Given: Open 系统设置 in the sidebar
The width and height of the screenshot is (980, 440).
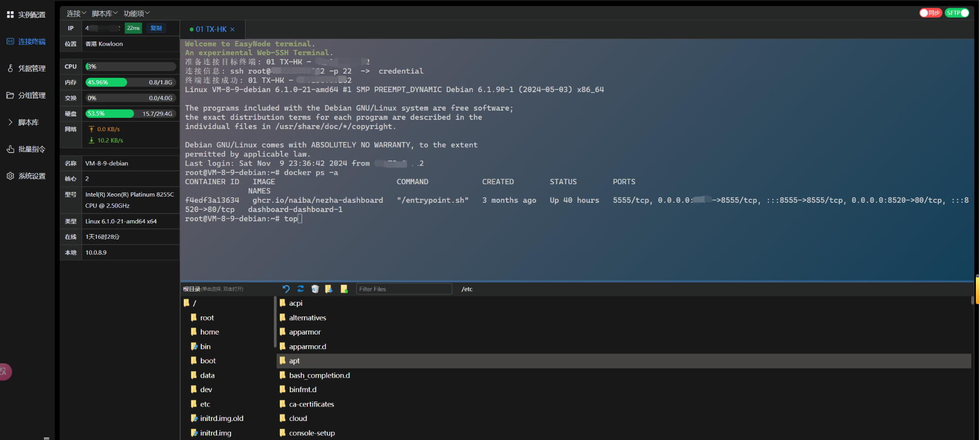Looking at the screenshot, I should click(26, 176).
